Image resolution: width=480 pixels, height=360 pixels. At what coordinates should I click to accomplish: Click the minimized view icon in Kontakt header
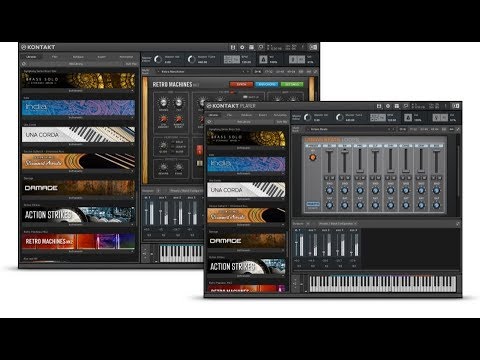click(x=261, y=47)
